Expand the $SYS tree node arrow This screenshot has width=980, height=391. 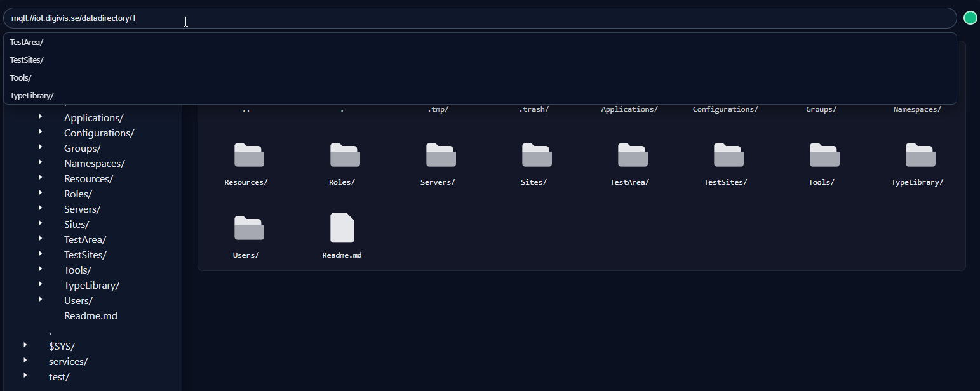tap(25, 345)
